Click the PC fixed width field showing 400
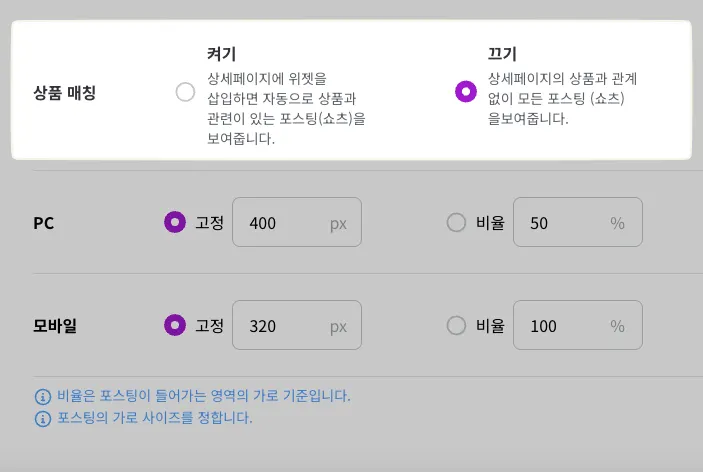This screenshot has height=472, width=703. point(296,223)
